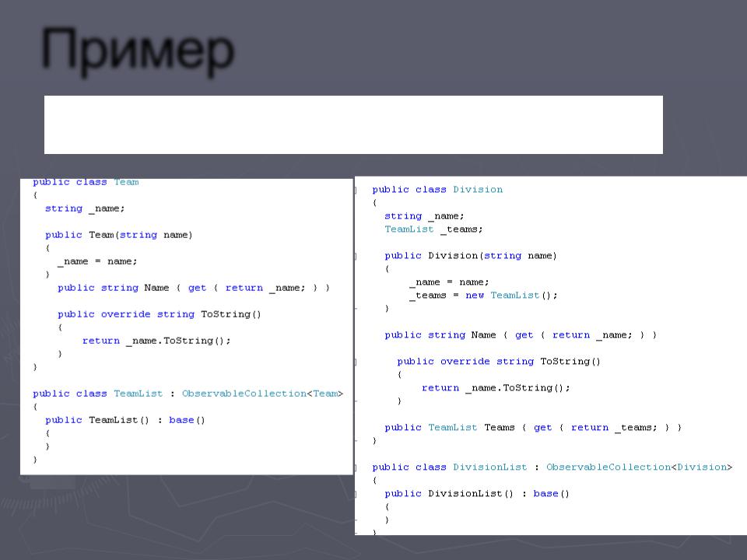Click the "_teams = new TeamList();" line
Screen dimensions: 747x560
[483, 296]
